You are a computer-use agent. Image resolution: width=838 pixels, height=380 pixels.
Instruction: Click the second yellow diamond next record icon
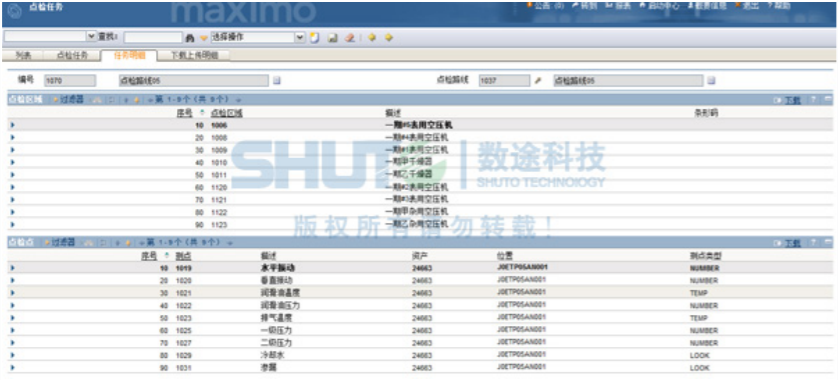[389, 37]
